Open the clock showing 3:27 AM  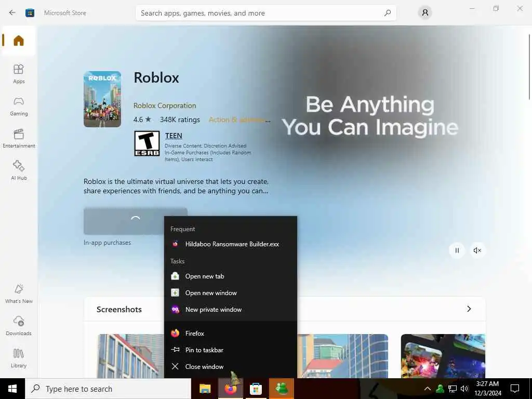click(487, 389)
